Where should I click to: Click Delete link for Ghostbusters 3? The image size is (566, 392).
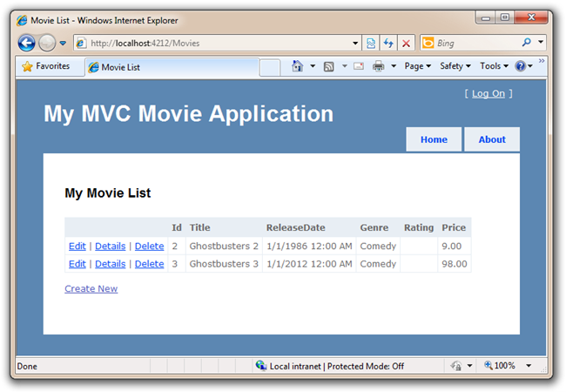[149, 264]
